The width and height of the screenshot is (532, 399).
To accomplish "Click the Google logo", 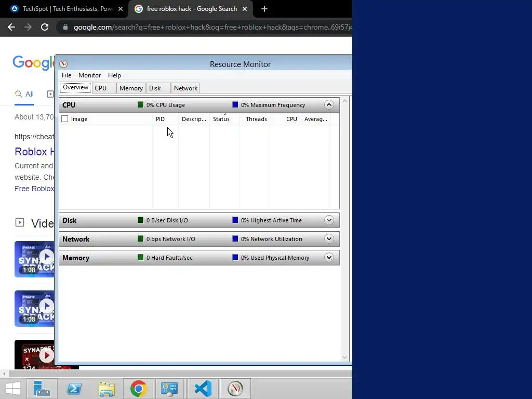I will tap(34, 63).
